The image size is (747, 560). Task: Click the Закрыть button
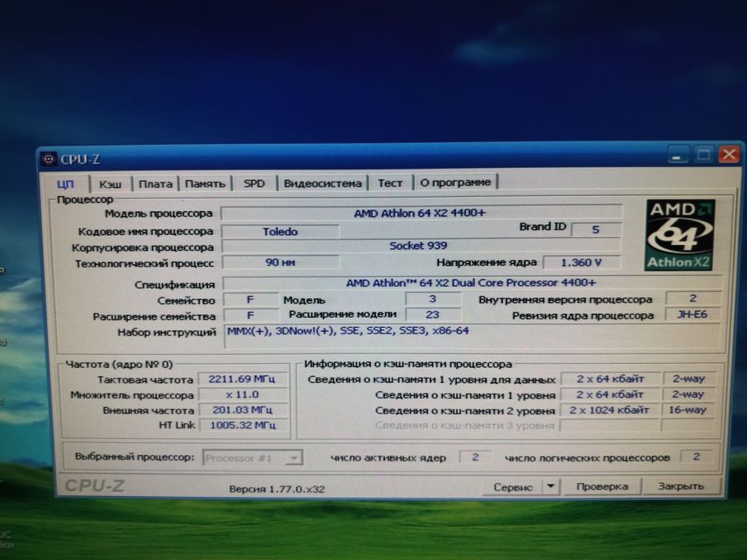681,486
